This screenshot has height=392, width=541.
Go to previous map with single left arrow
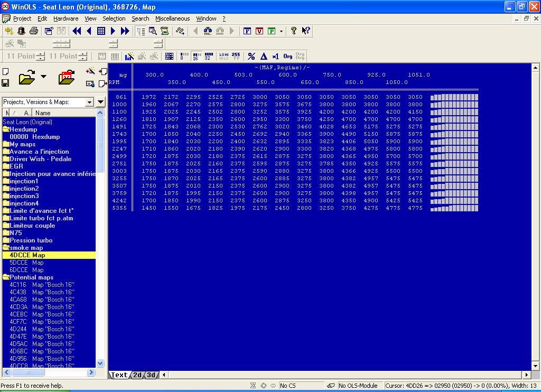(x=89, y=31)
